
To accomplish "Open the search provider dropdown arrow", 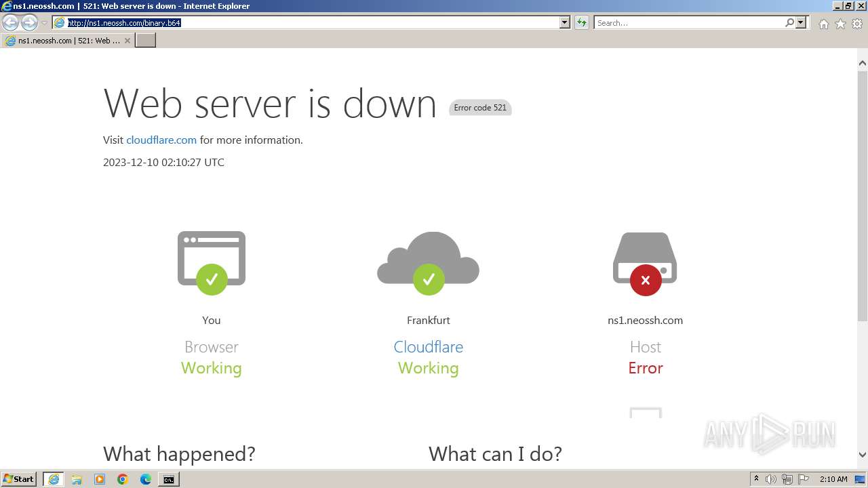I will [x=801, y=22].
